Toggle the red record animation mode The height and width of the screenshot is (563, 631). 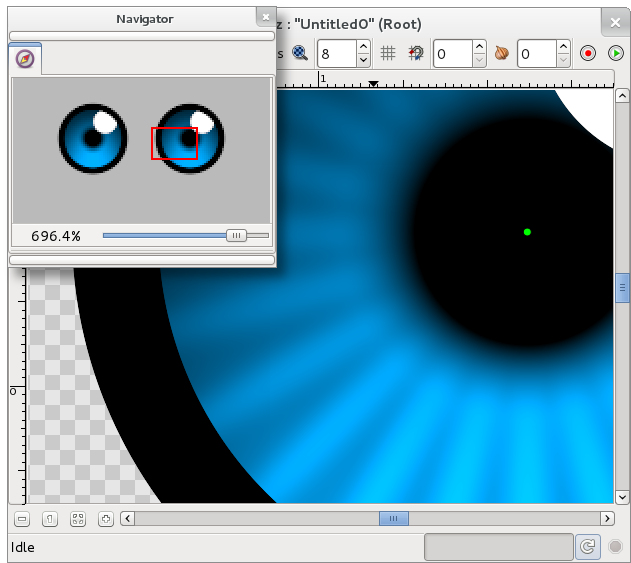pos(588,53)
